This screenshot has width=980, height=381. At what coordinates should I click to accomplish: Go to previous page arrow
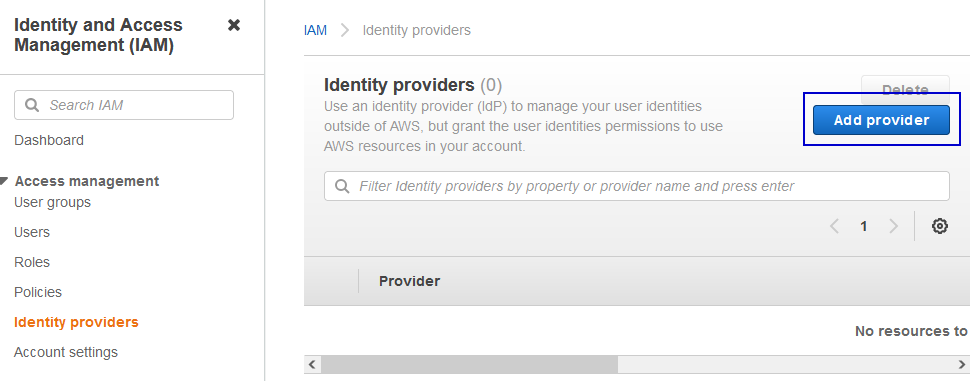tap(834, 226)
